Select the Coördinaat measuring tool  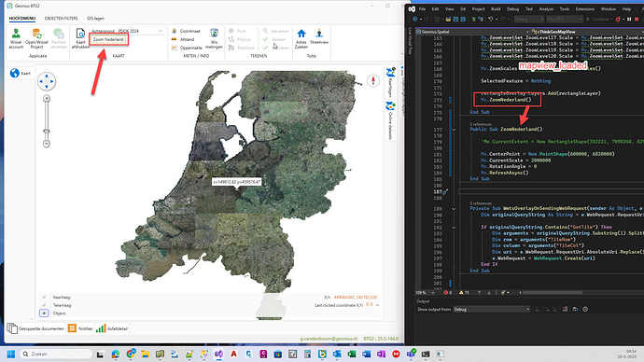tap(186, 31)
